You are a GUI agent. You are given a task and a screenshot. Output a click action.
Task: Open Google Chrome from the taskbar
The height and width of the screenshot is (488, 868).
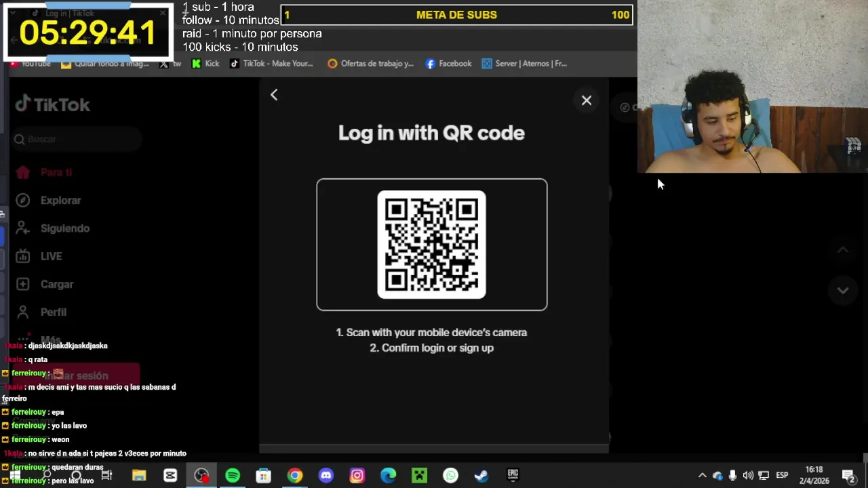[x=295, y=476]
